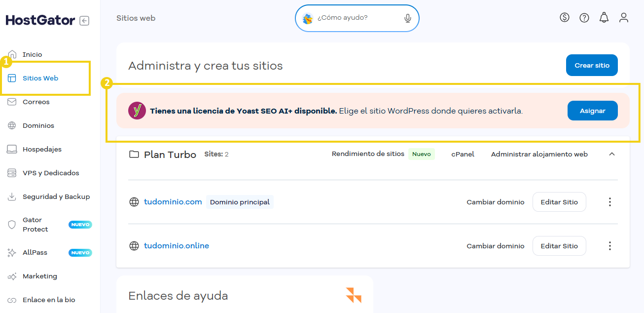Click the Inicio home icon
Image resolution: width=644 pixels, height=313 pixels.
(x=12, y=54)
